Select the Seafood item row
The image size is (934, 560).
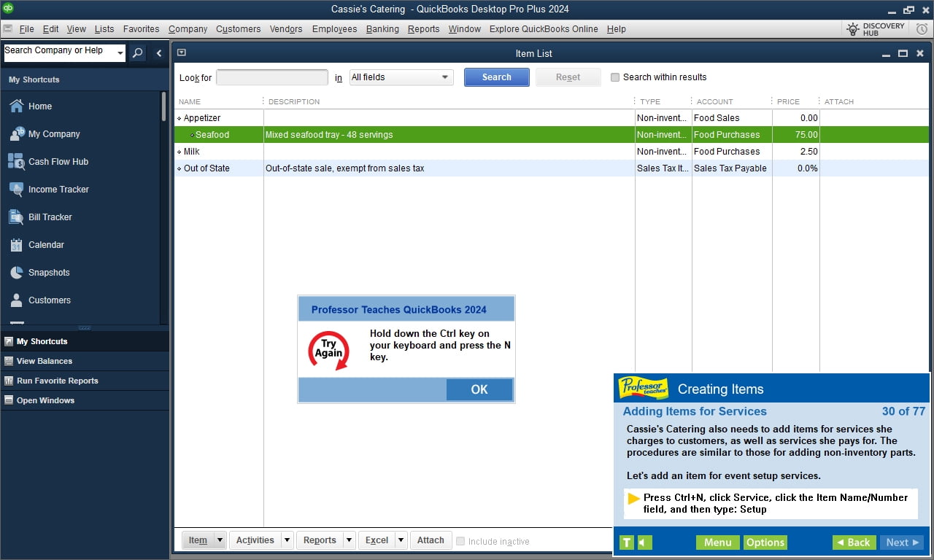tap(552, 135)
